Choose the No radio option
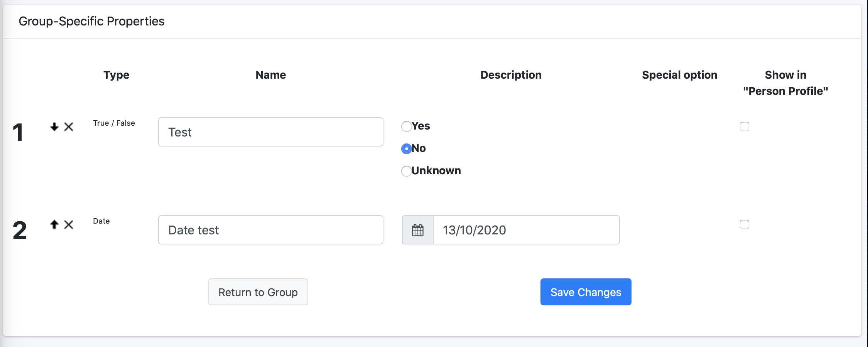The image size is (868, 347). pos(406,149)
